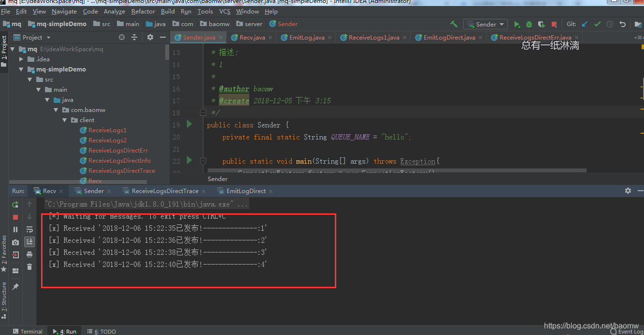The image size is (644, 335).
Task: Open the Navigate menu
Action: (x=64, y=11)
